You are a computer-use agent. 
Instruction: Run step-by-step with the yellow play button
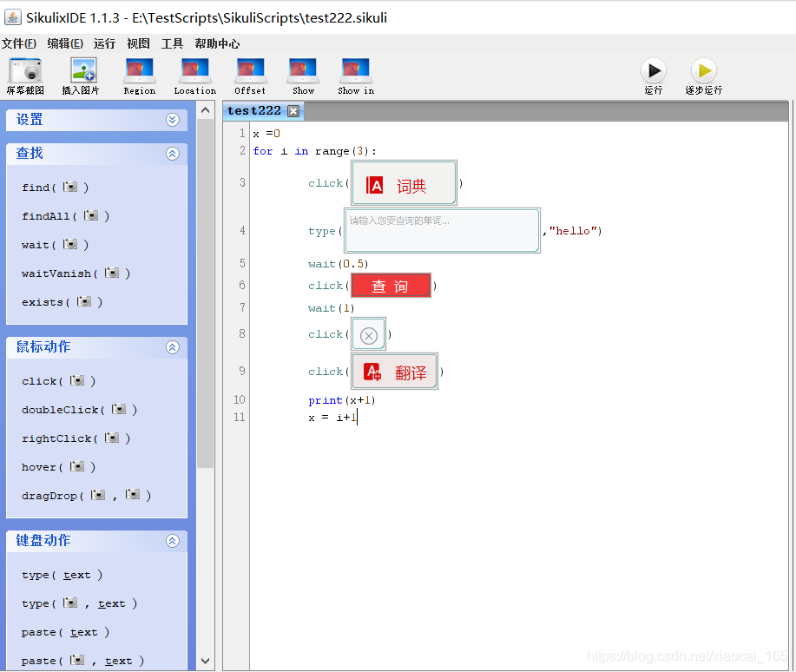click(704, 70)
